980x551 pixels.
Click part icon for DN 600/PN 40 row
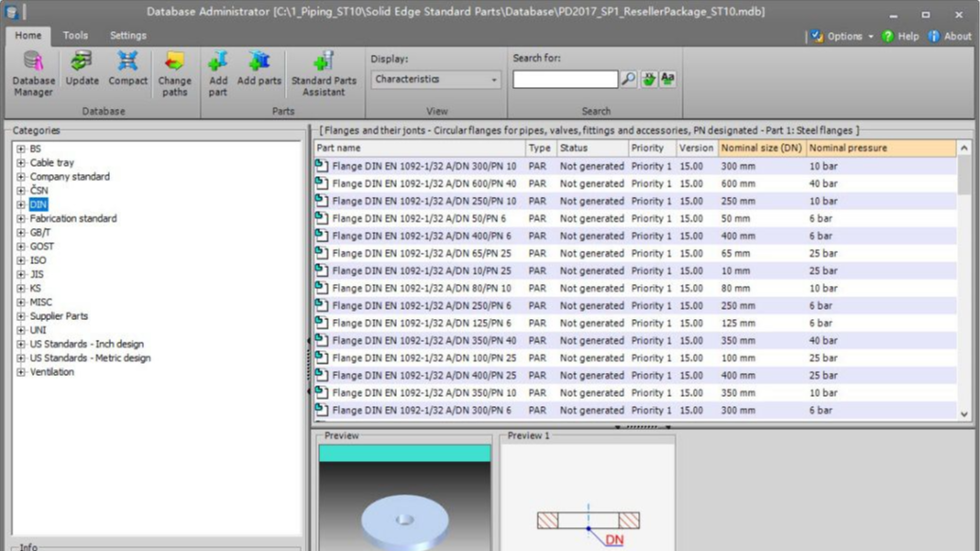click(x=321, y=183)
